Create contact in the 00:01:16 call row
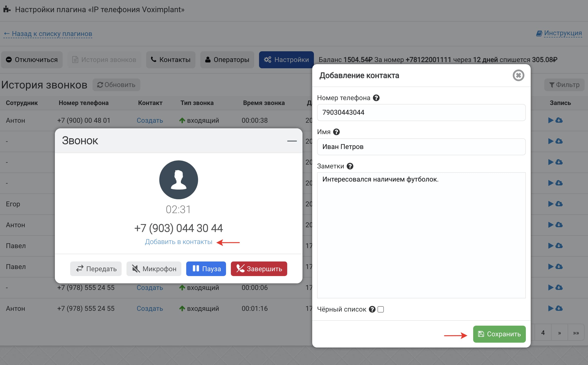This screenshot has width=588, height=365. click(x=150, y=309)
